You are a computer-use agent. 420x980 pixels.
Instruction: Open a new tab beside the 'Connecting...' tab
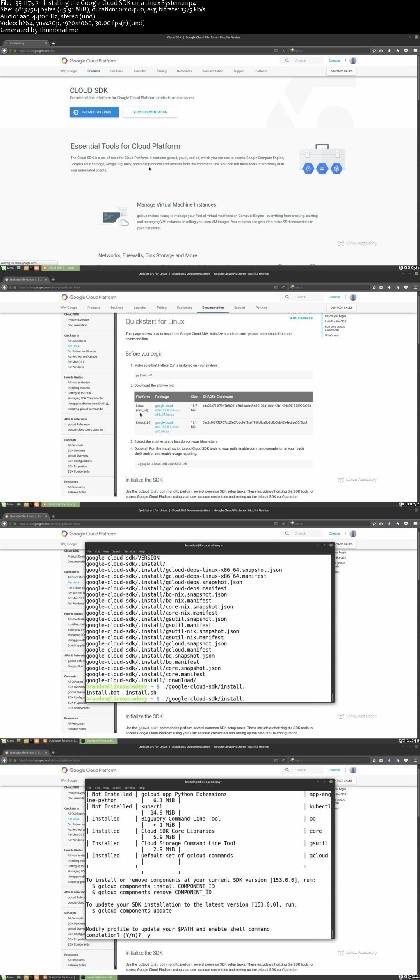click(53, 43)
